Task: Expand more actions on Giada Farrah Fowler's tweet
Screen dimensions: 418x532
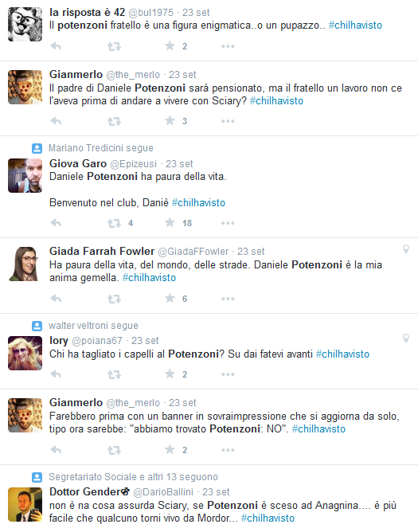Action: (228, 299)
